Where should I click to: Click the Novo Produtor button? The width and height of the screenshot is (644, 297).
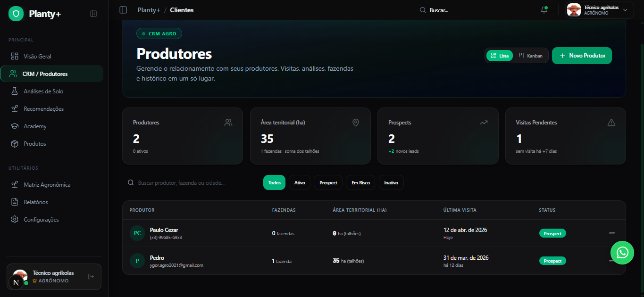(x=582, y=56)
